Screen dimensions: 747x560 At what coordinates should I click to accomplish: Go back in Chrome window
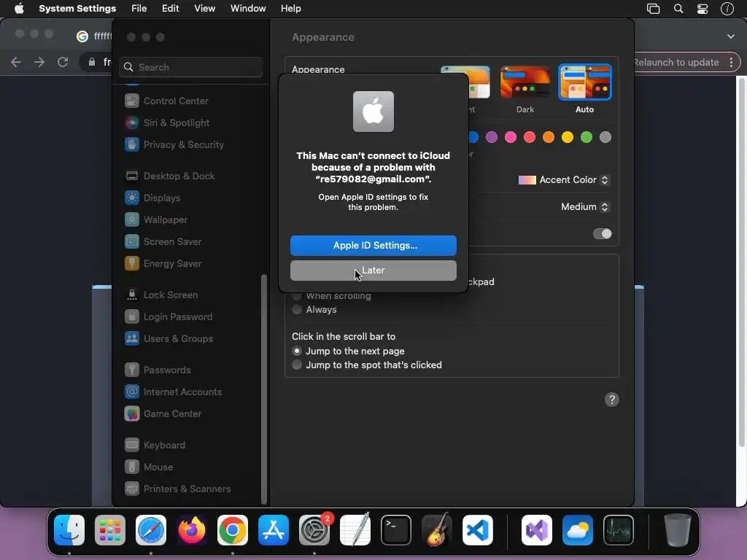(16, 62)
